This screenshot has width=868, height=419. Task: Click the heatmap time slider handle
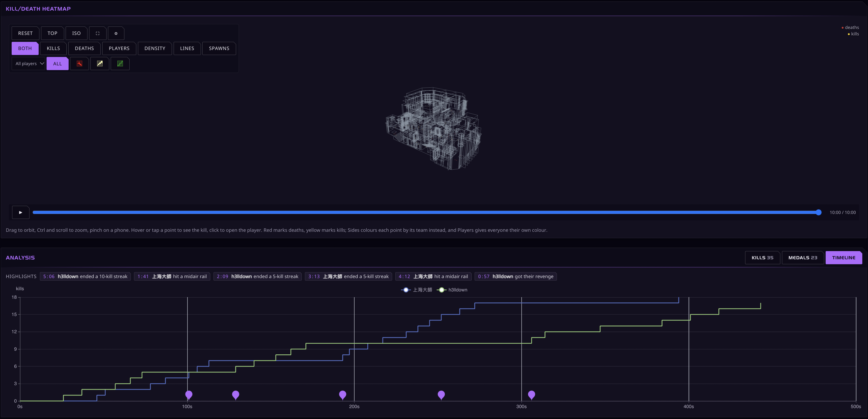(818, 212)
